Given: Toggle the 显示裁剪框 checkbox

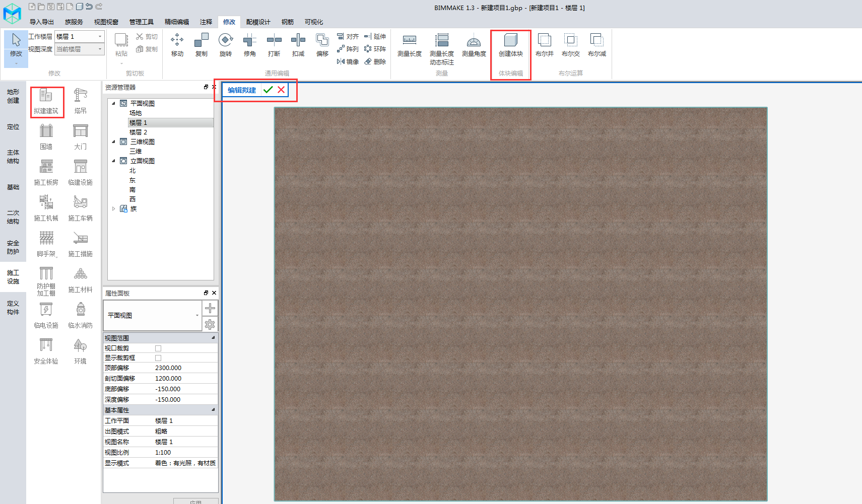Looking at the screenshot, I should pyautogui.click(x=158, y=358).
